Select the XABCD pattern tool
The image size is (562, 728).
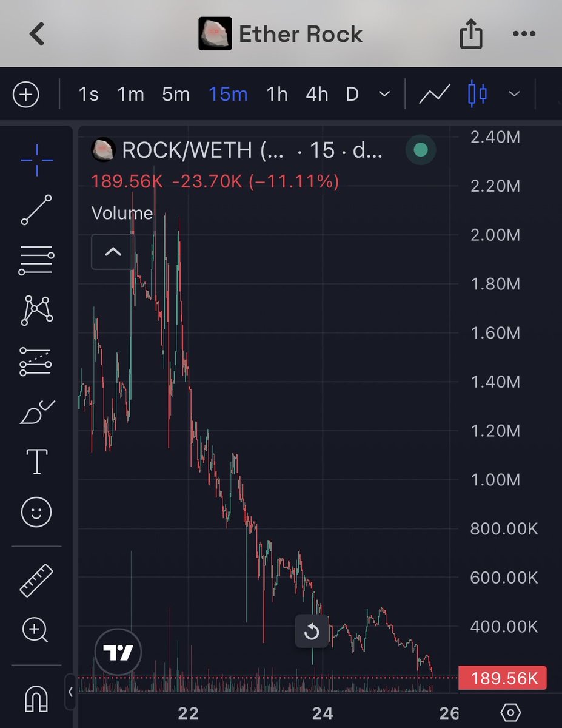(37, 311)
